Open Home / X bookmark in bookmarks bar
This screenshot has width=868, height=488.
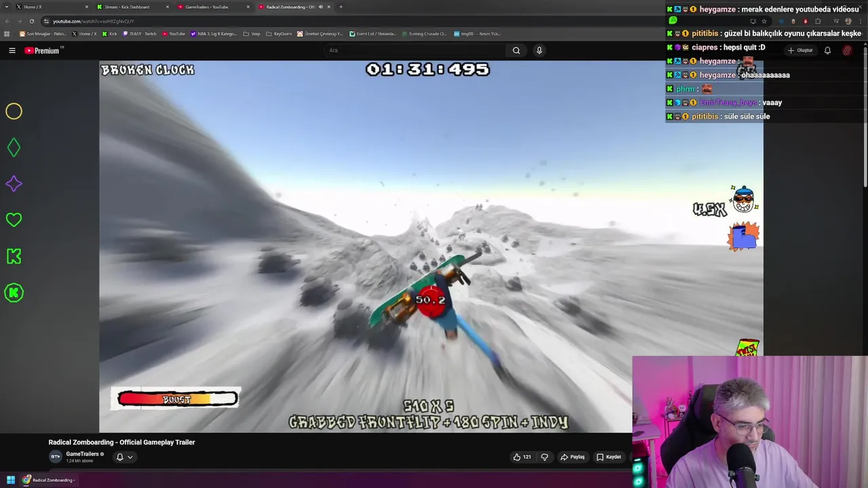[85, 33]
